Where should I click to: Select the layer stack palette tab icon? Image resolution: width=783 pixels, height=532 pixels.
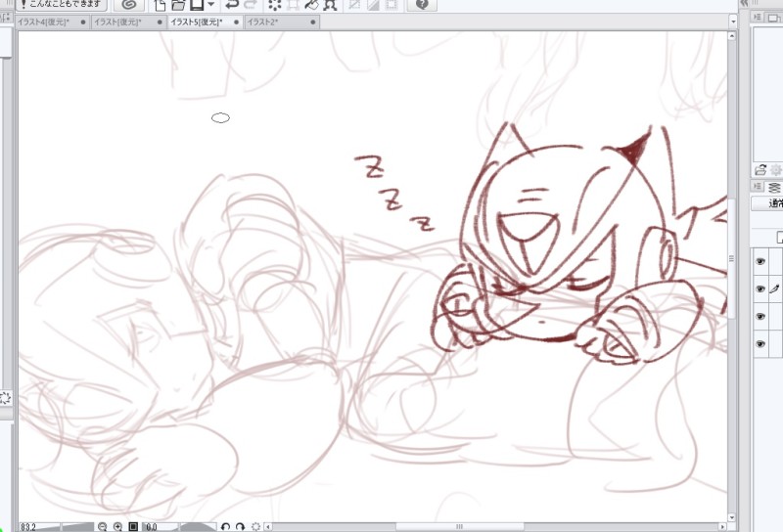(x=774, y=187)
